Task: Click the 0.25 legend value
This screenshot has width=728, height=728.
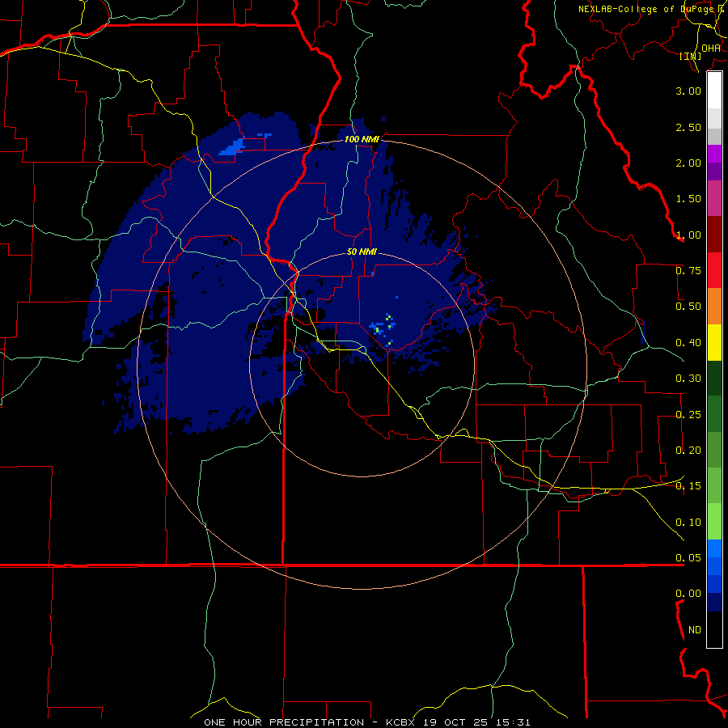Action: click(x=688, y=415)
